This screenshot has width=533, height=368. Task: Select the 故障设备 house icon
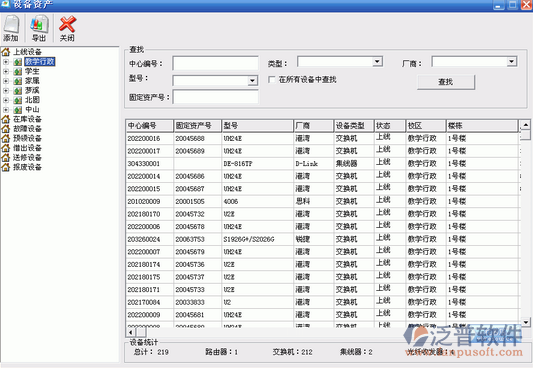(5, 129)
